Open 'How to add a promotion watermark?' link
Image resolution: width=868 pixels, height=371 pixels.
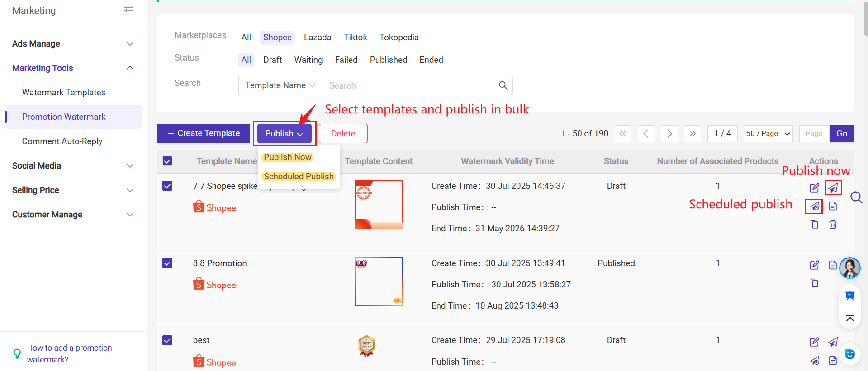point(69,354)
